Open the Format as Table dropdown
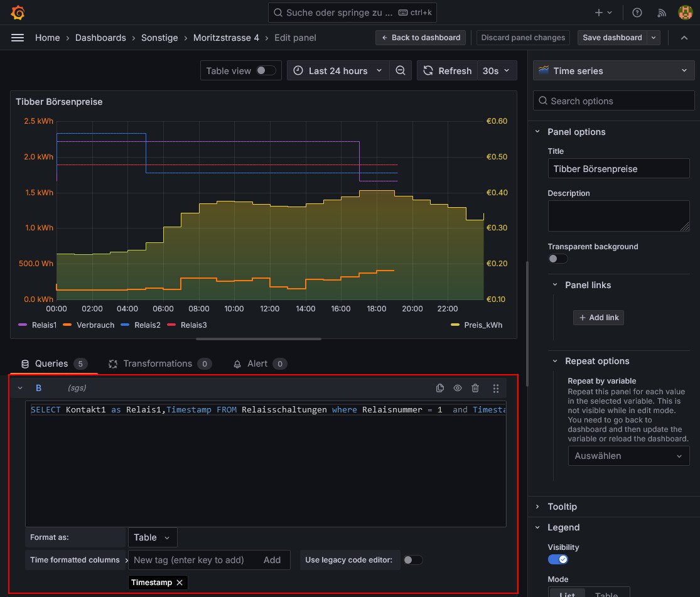 [x=152, y=537]
